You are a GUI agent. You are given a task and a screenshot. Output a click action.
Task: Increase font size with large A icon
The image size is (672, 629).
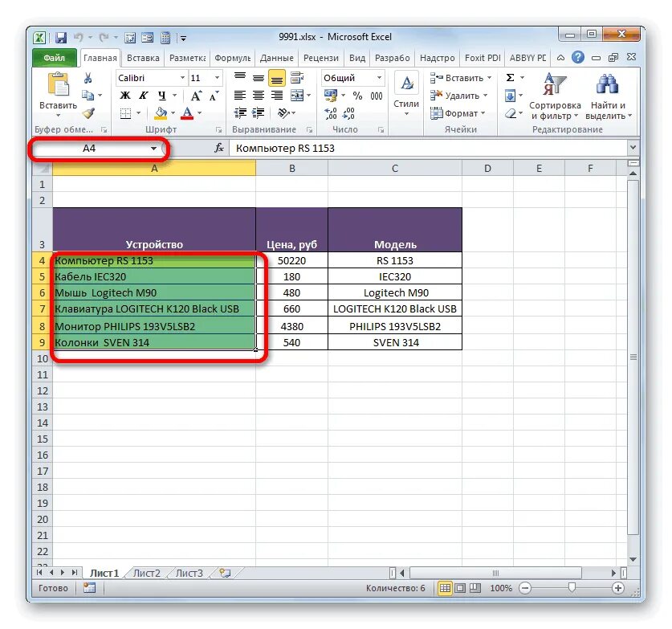196,96
